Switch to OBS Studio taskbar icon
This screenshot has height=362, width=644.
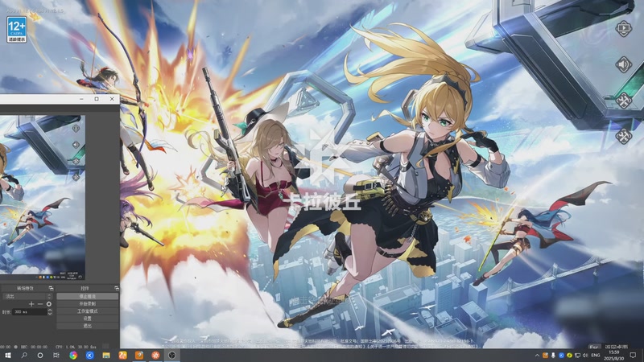point(172,356)
